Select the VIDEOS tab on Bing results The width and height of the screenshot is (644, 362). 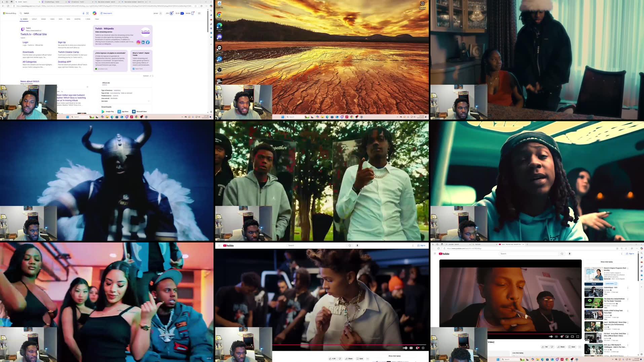(52, 19)
